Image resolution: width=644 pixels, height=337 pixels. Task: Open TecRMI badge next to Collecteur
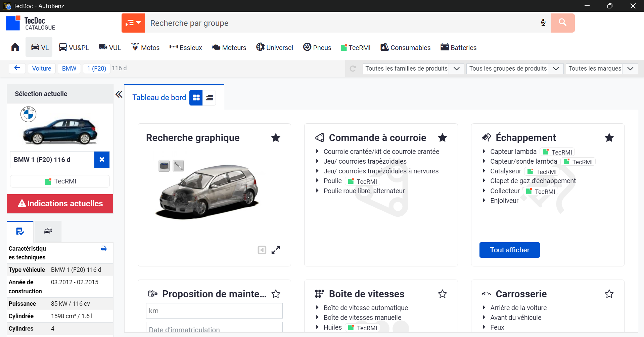pos(541,192)
